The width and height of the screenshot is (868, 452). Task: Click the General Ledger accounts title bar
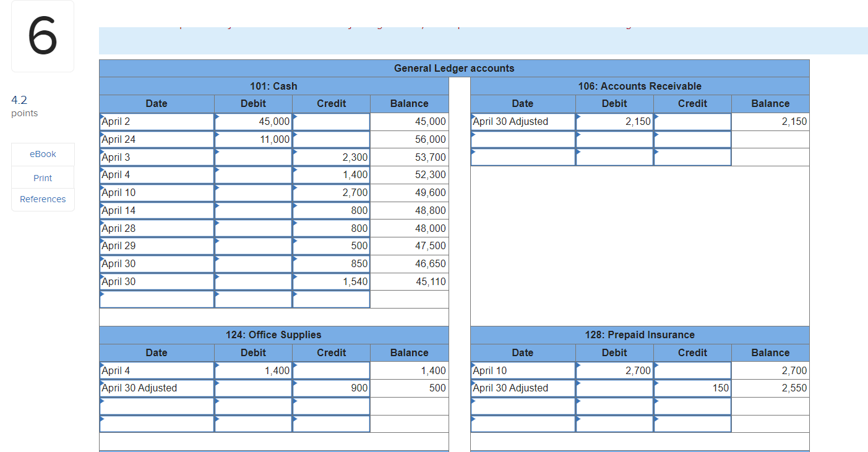tap(454, 68)
